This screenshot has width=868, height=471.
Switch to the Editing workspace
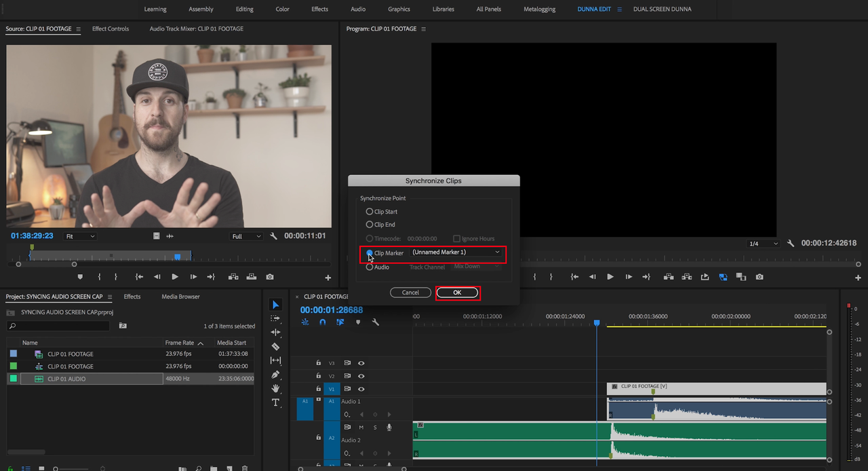coord(244,10)
